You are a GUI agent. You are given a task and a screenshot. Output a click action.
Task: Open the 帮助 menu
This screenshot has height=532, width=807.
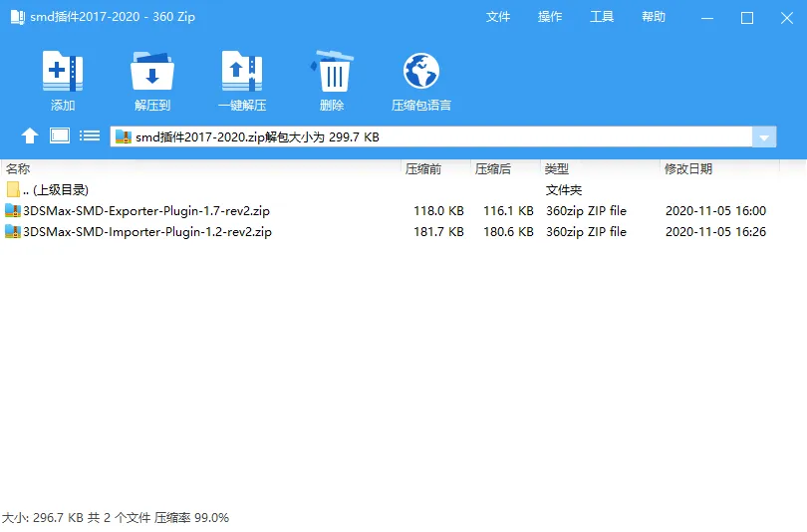[x=654, y=17]
